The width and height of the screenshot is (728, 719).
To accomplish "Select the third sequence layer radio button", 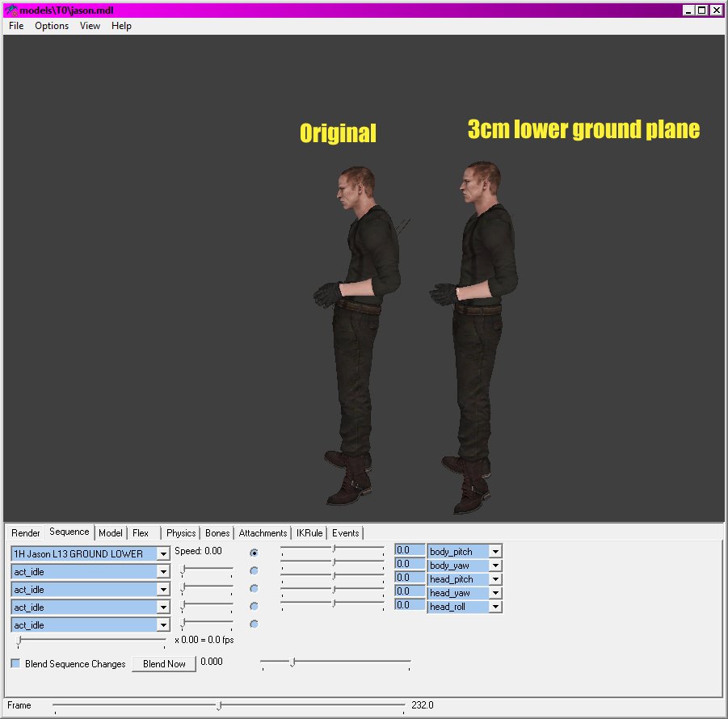I will (x=254, y=589).
